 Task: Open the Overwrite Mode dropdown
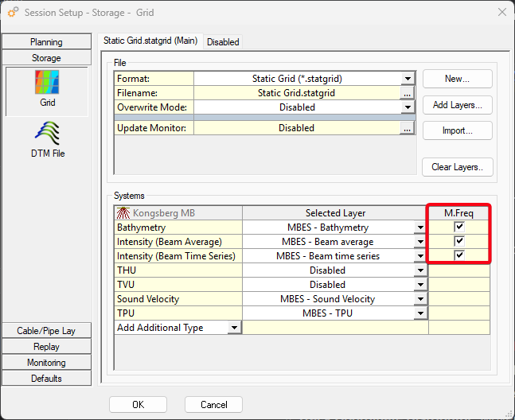pos(408,107)
